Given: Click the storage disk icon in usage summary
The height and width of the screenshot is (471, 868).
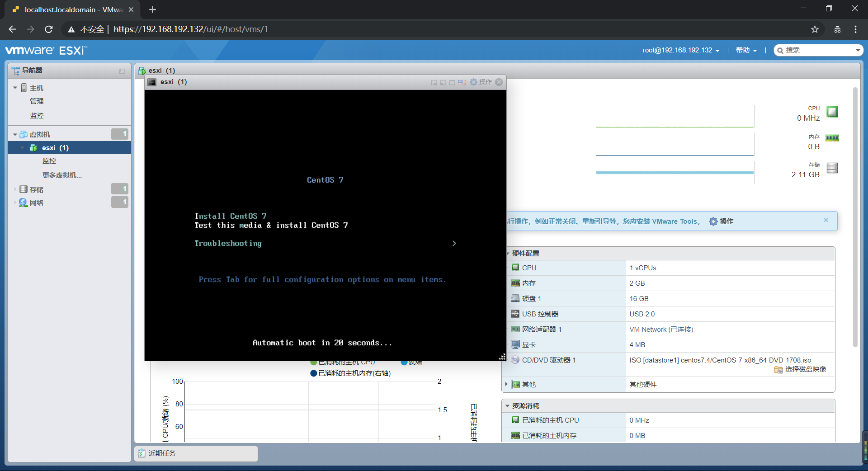Looking at the screenshot, I should click(x=832, y=168).
